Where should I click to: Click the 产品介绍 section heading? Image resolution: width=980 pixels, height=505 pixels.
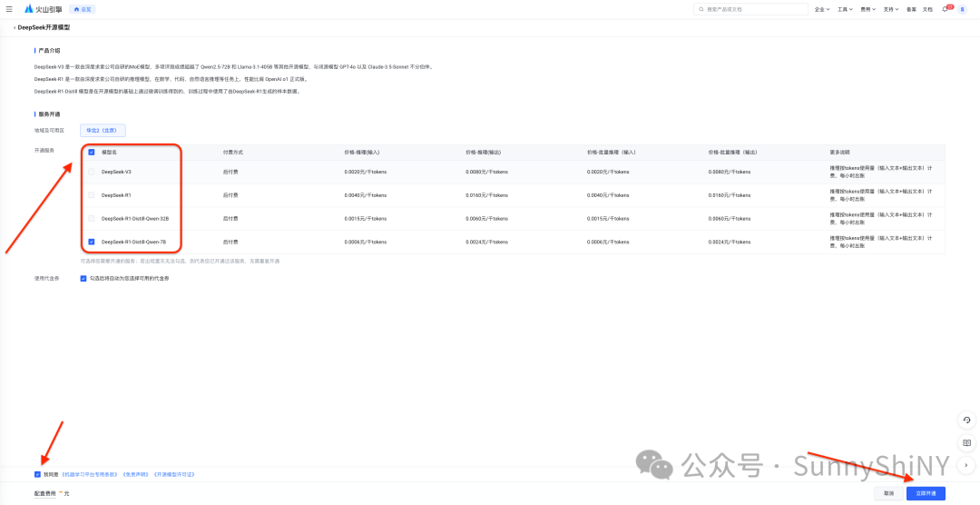[49, 51]
